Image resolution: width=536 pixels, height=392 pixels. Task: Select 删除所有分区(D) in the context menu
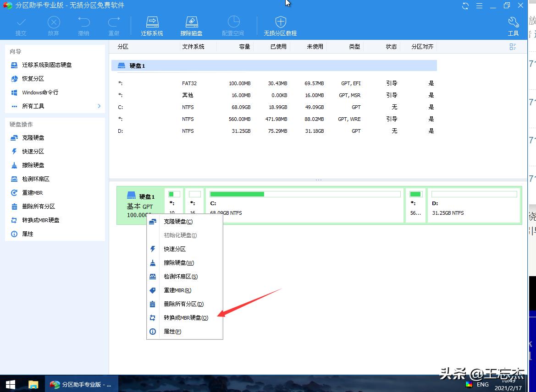coord(183,304)
